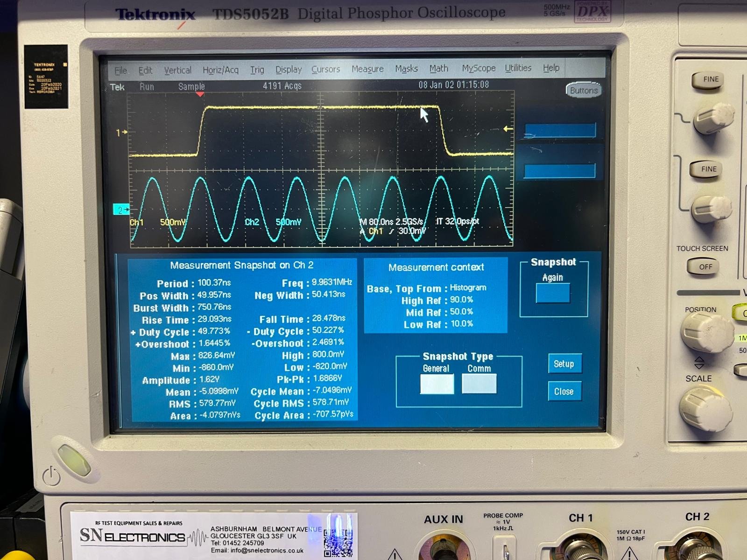Open the snapshot Setup
Viewport: 747px width, 560px height.
(564, 364)
